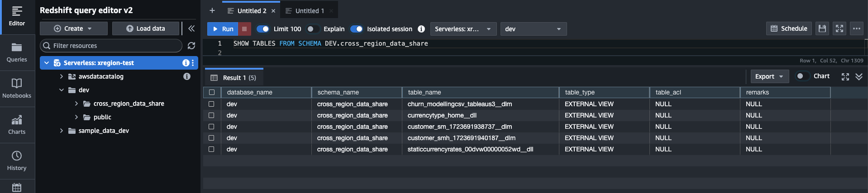Open the History sidebar panel
This screenshot has height=193, width=868.
click(17, 161)
